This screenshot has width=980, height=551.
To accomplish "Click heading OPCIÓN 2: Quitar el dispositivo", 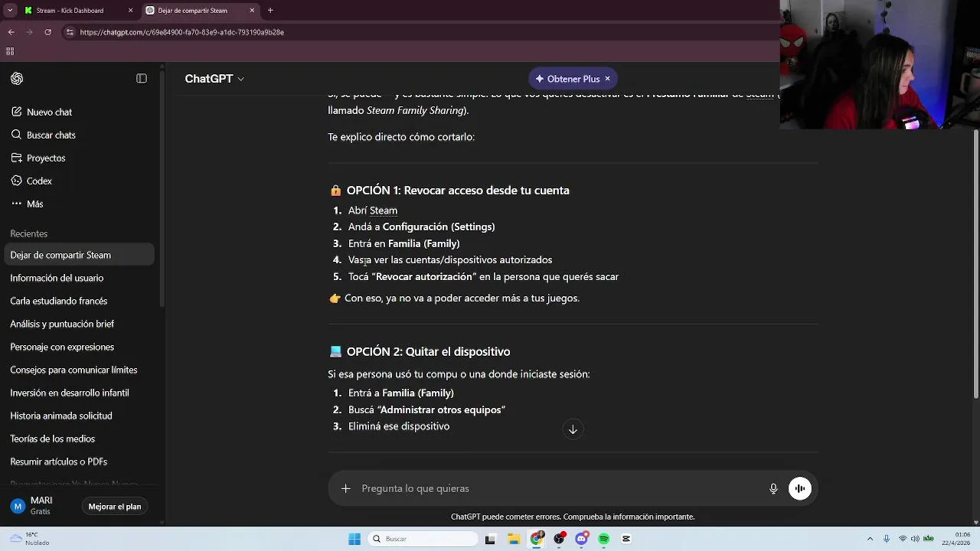I will pos(428,352).
